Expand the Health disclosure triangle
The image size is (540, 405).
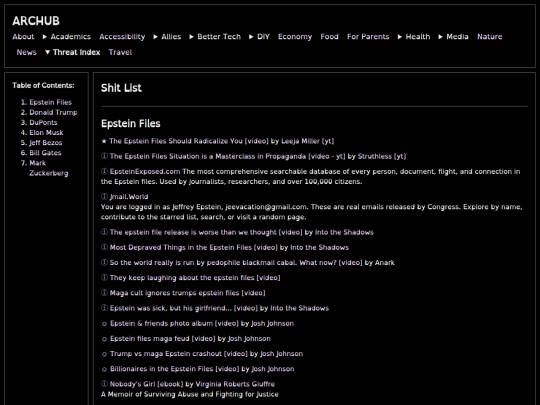400,37
